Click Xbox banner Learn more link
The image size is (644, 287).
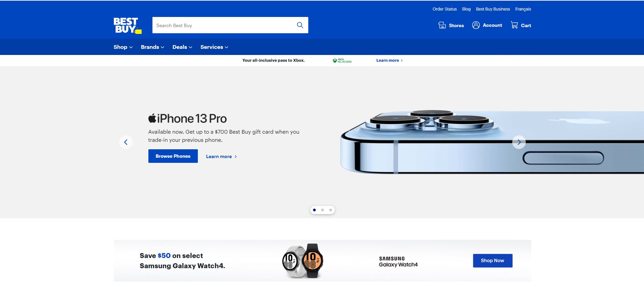point(390,60)
